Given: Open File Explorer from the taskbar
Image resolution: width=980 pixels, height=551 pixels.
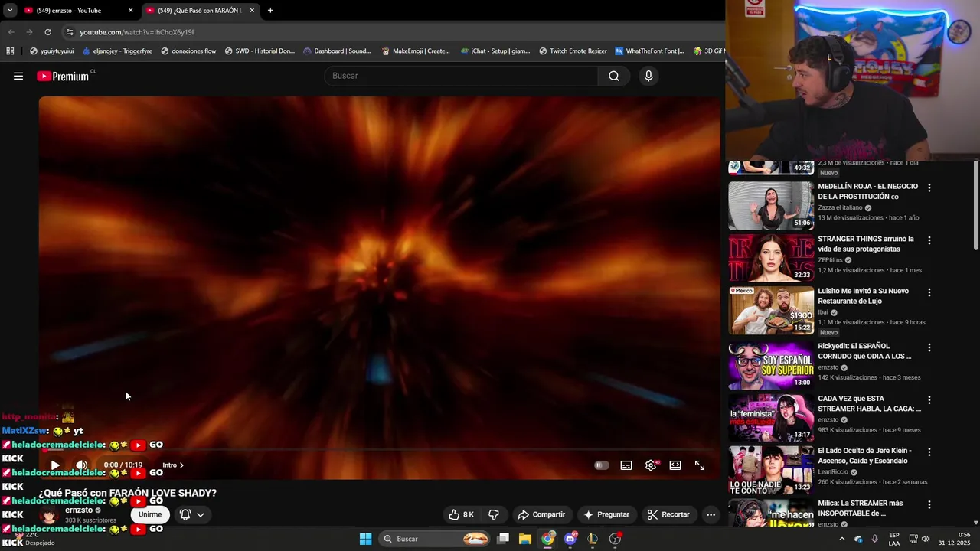Looking at the screenshot, I should tap(525, 539).
